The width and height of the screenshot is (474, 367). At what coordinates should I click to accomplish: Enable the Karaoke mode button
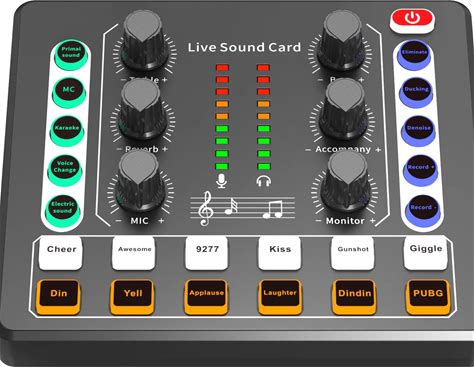click(x=67, y=129)
